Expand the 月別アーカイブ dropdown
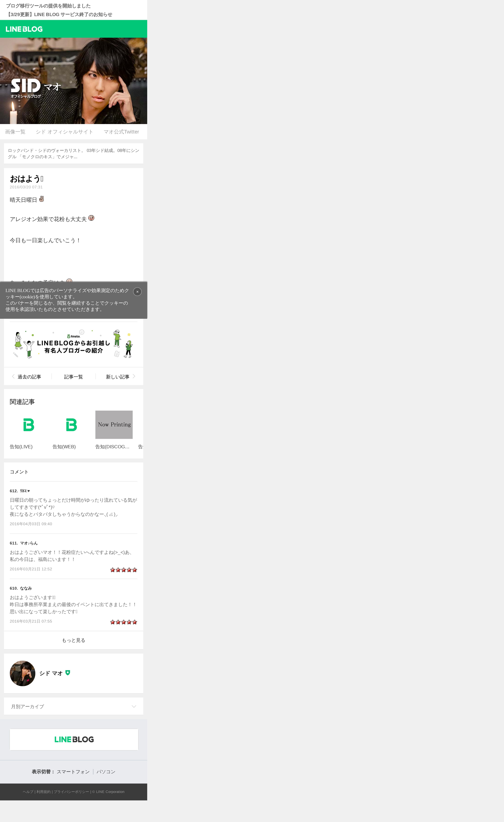Image resolution: width=504 pixels, height=822 pixels. [x=73, y=706]
